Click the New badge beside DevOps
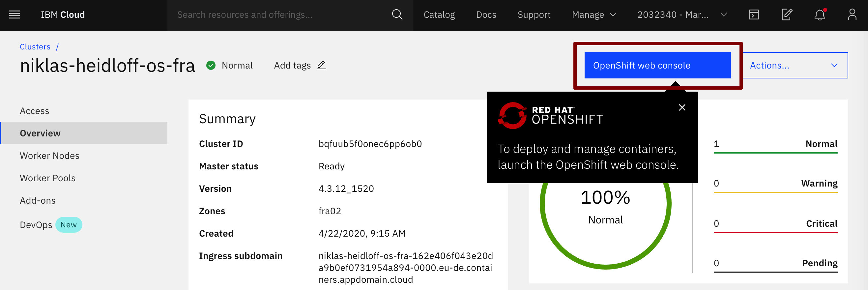868x290 pixels. click(x=69, y=225)
